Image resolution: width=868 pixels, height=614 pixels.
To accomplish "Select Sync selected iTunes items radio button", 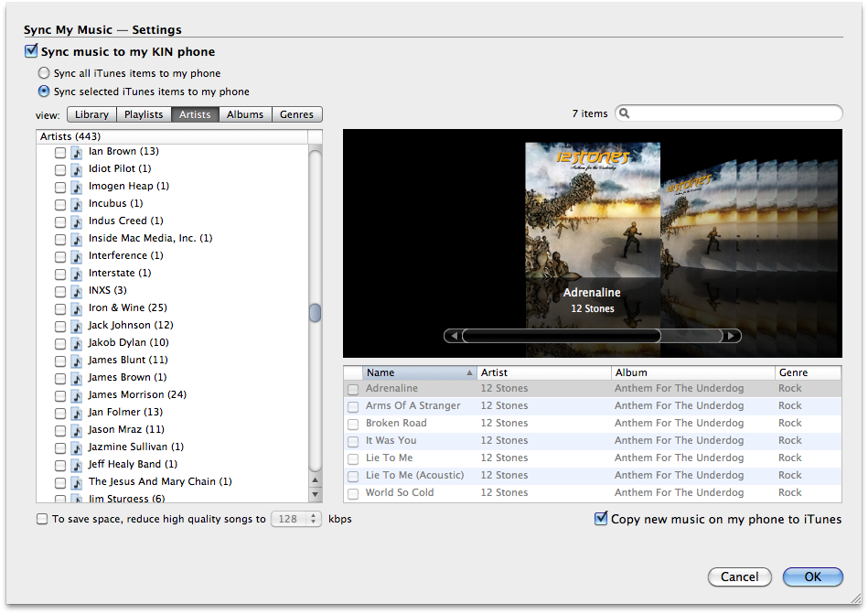I will 44,91.
